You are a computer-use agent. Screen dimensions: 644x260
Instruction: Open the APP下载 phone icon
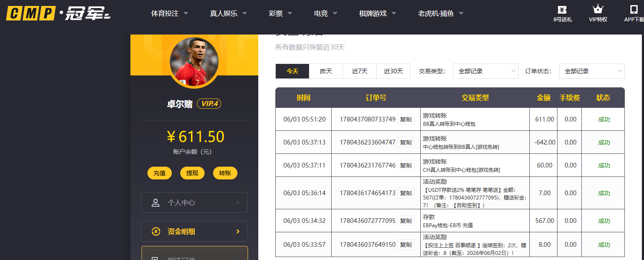pos(634,10)
